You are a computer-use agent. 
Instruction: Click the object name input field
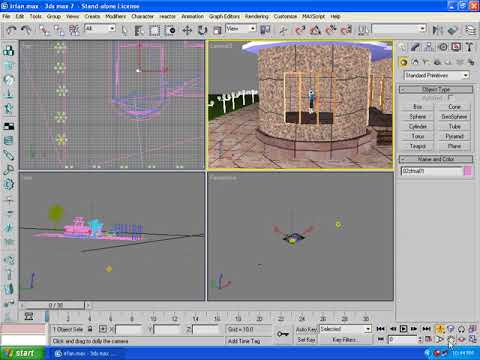(x=431, y=171)
